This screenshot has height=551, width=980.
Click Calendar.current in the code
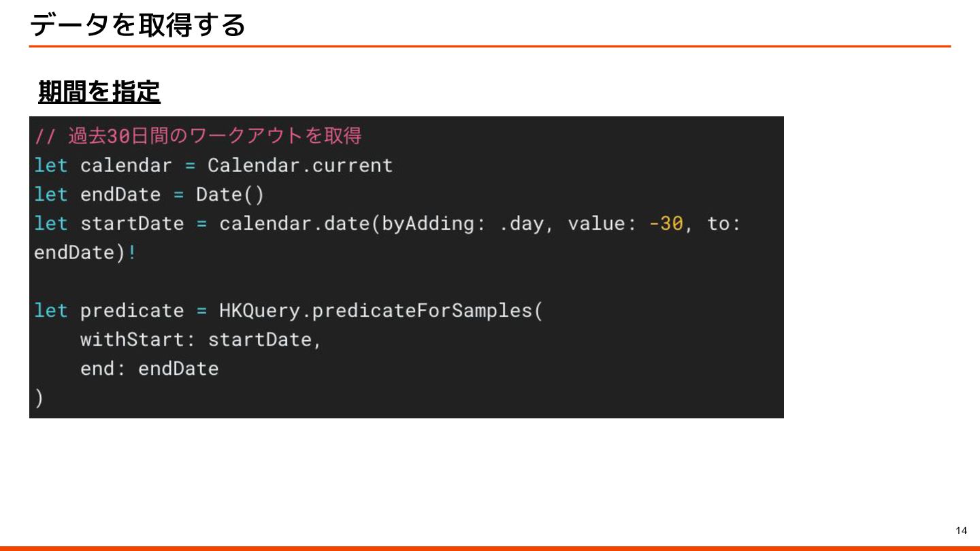tap(300, 165)
